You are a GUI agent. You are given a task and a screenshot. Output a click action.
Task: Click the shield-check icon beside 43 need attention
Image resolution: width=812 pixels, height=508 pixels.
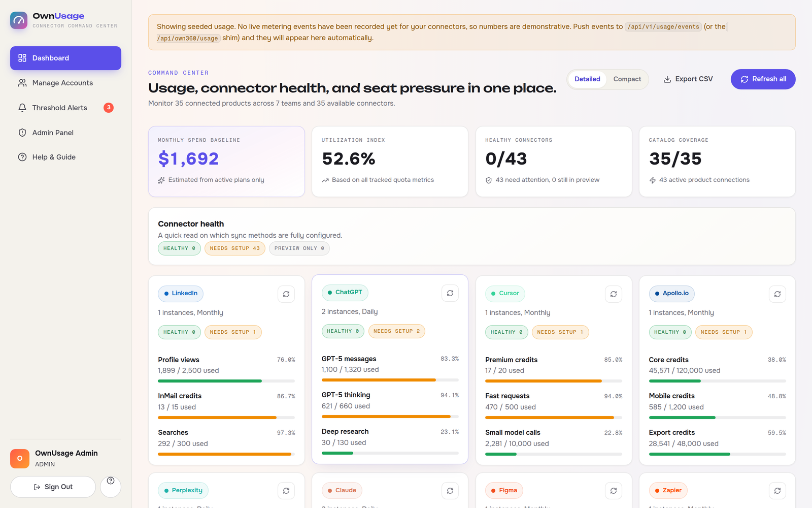(x=489, y=180)
